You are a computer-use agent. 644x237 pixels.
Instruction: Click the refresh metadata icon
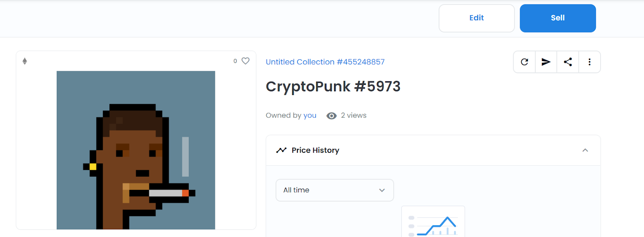coord(524,62)
